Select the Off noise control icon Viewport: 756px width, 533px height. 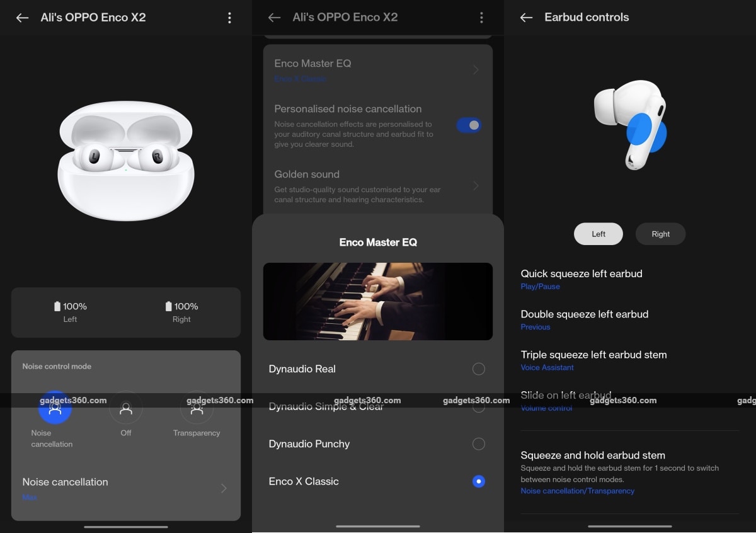[126, 409]
